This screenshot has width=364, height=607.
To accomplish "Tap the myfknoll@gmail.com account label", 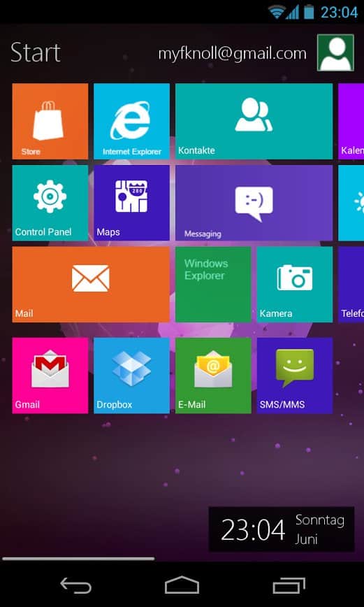I will tap(232, 53).
